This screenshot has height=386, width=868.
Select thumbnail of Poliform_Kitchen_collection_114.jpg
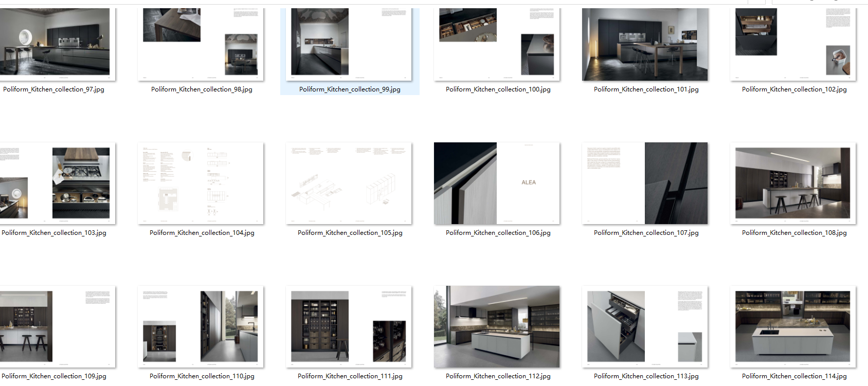click(x=793, y=327)
